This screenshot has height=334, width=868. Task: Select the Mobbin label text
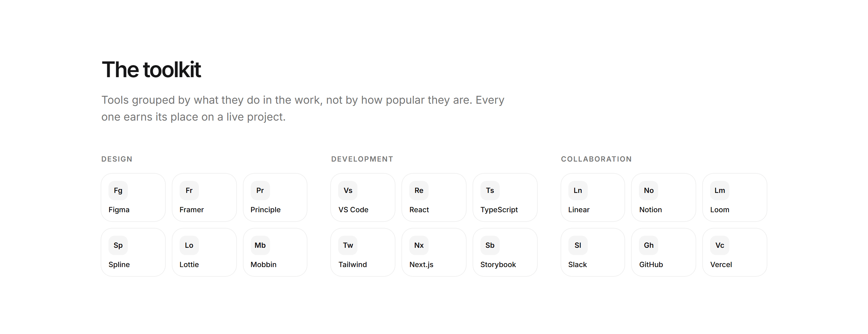(263, 265)
